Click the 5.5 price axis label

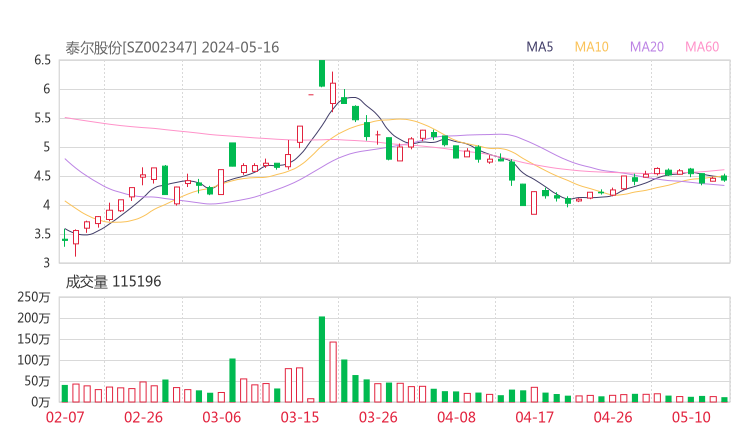click(42, 118)
